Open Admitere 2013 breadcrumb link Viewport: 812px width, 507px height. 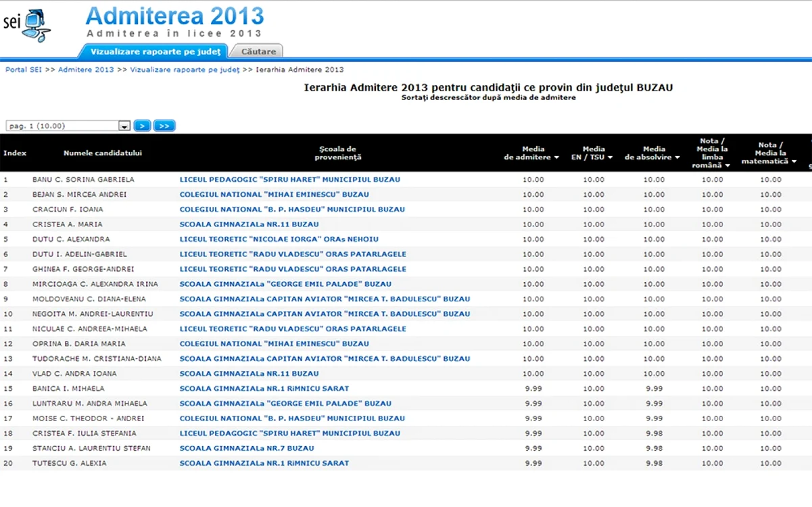(x=86, y=70)
